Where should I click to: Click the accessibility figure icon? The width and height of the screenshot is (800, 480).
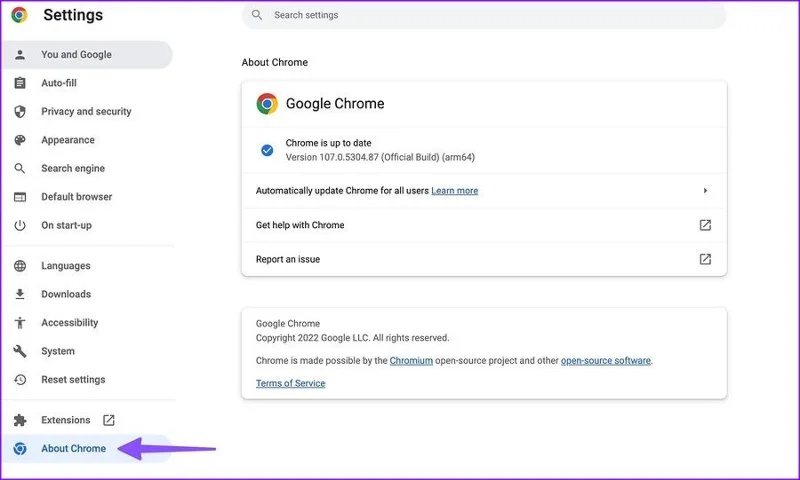pyautogui.click(x=20, y=322)
